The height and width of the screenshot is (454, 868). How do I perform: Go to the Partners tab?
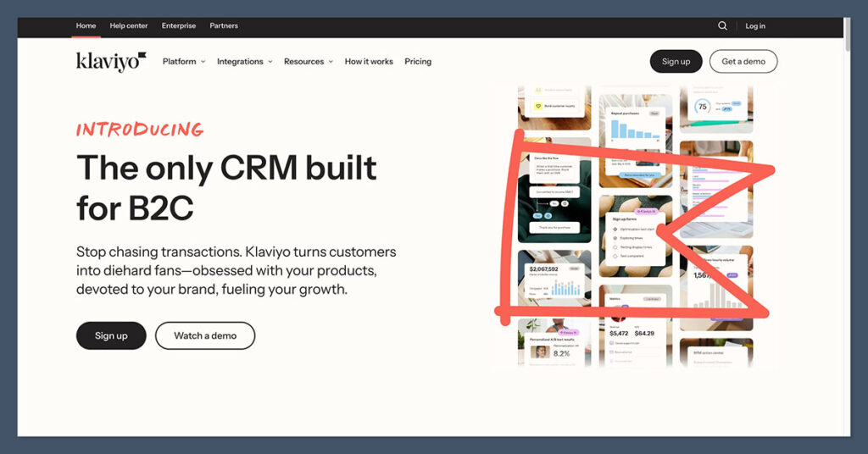point(224,26)
